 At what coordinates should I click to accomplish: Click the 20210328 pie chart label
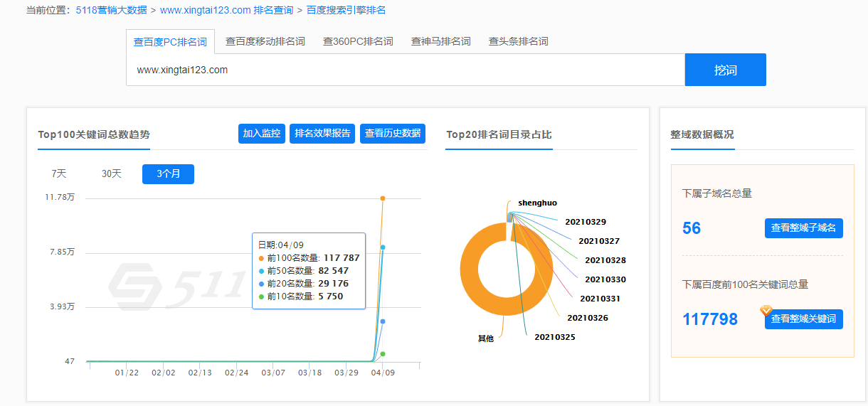point(605,260)
